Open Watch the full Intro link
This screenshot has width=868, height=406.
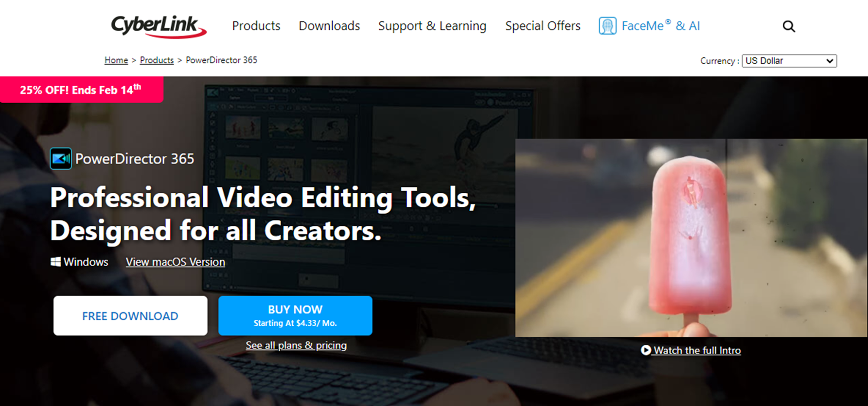click(x=697, y=350)
